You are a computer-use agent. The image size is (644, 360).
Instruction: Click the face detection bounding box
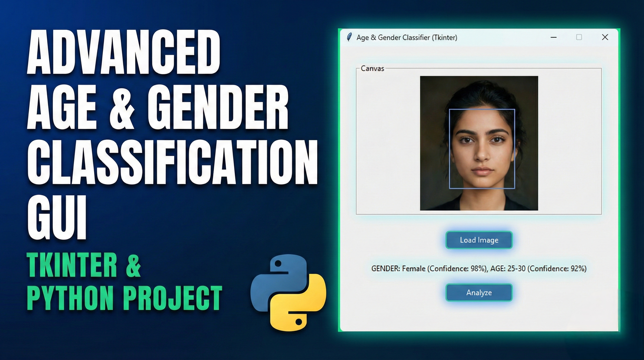[x=482, y=149]
